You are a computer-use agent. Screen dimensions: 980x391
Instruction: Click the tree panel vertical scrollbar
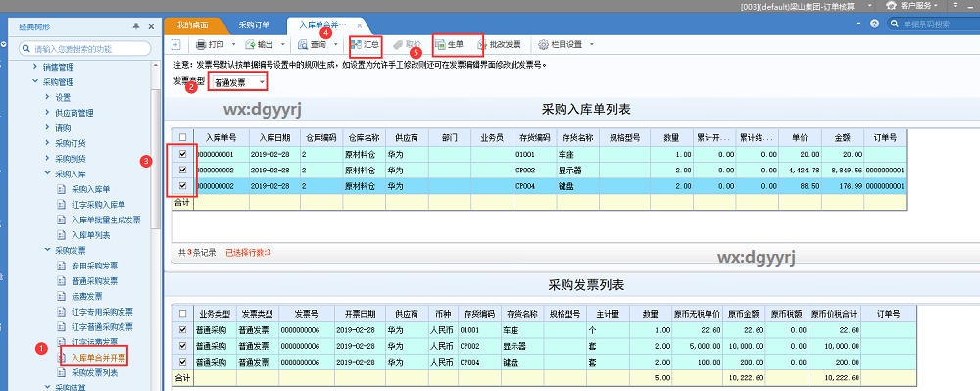tap(155, 160)
